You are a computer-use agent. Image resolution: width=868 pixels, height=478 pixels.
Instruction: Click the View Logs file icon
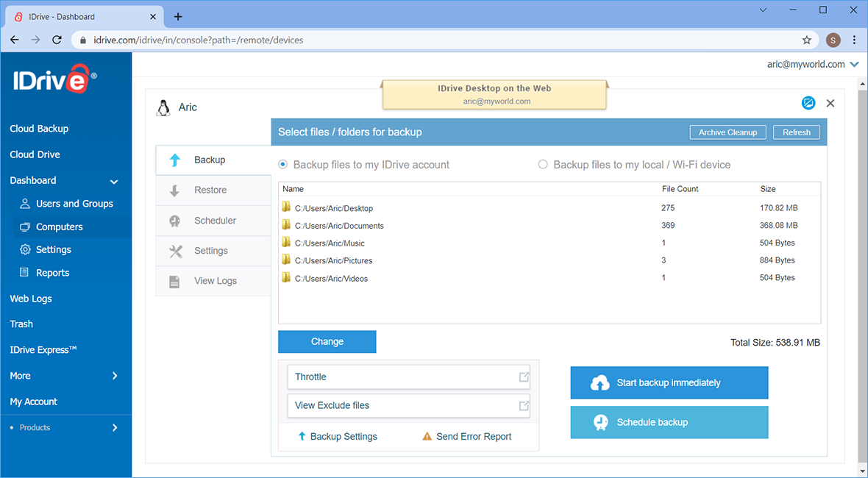coord(174,281)
